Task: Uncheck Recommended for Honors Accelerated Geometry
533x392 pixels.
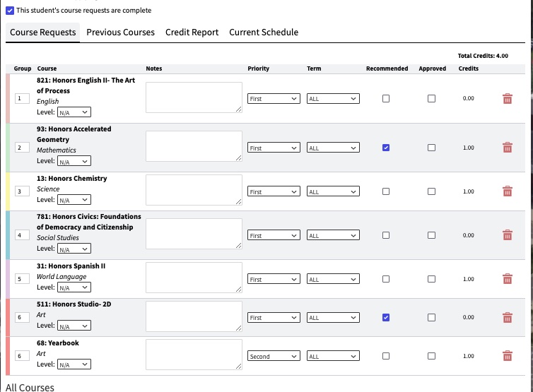Action: coord(385,148)
